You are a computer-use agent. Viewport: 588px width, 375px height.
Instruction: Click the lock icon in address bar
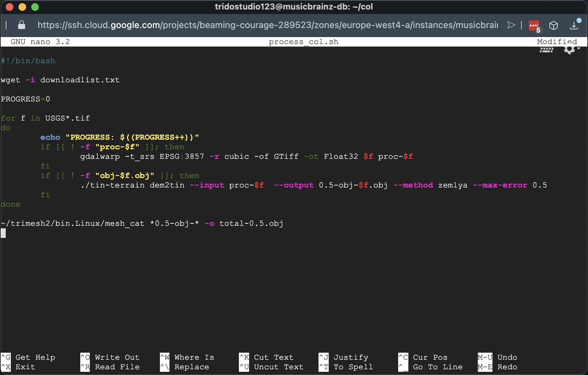[22, 25]
